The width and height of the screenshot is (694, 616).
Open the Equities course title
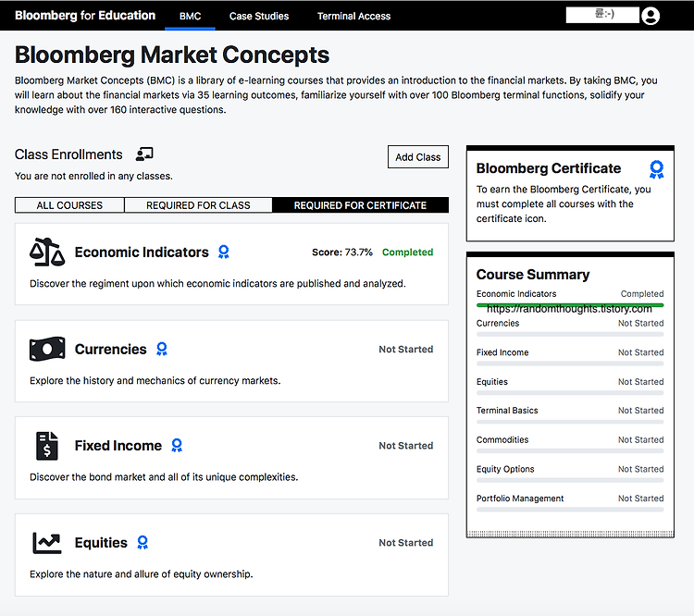point(101,543)
